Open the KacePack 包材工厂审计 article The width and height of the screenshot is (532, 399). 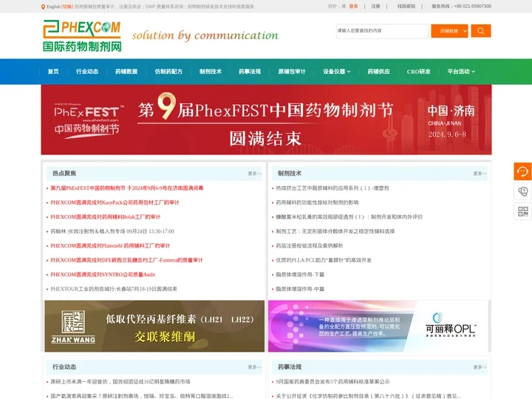(115, 202)
